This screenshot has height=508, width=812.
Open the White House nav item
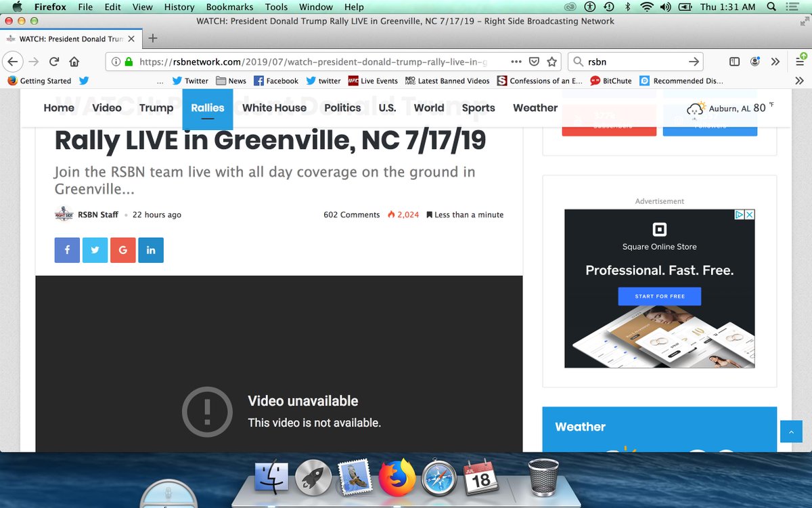[x=274, y=108]
